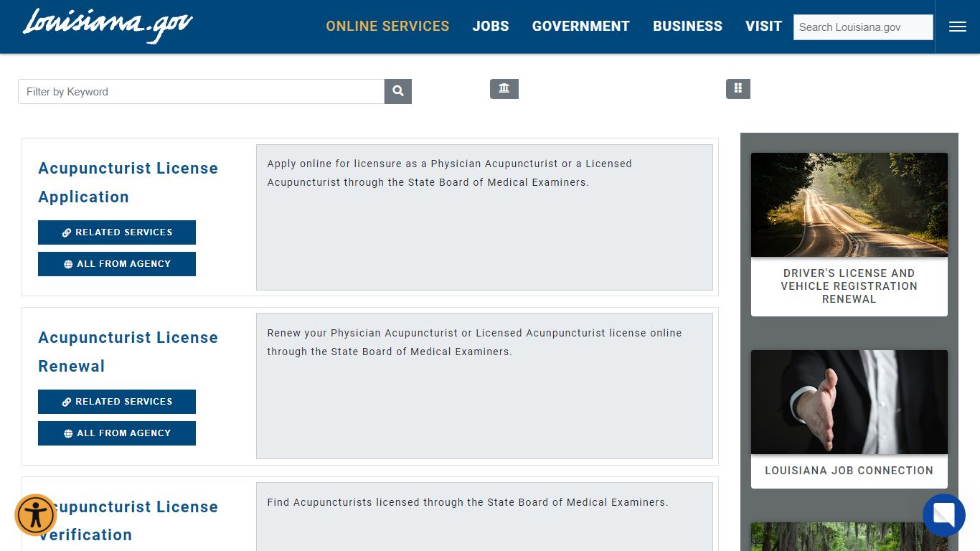Click the 'Renew your Physician Acupuncturist' description
The width and height of the screenshot is (980, 551).
click(x=474, y=342)
